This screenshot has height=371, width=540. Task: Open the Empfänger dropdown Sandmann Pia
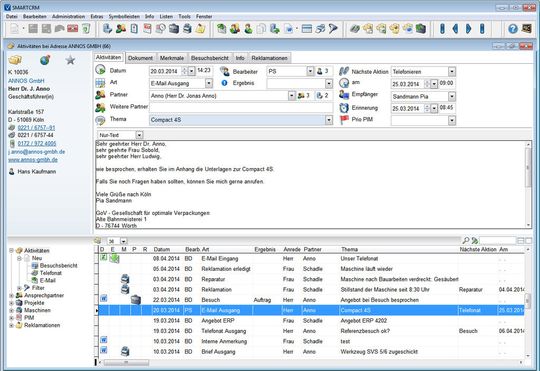pyautogui.click(x=452, y=96)
